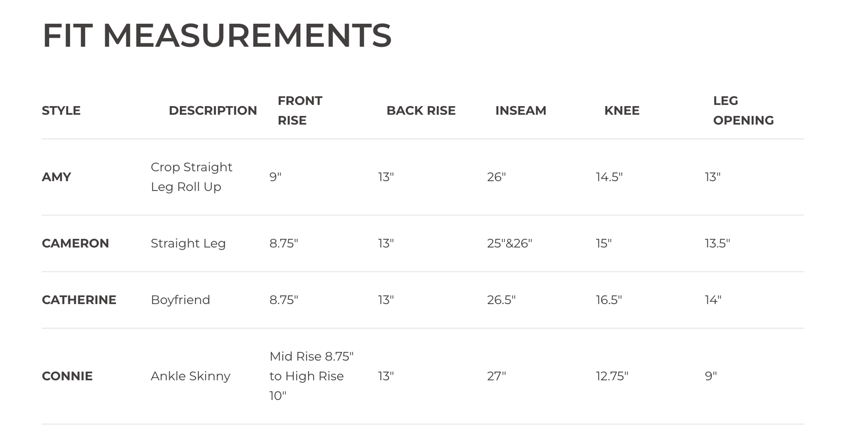The width and height of the screenshot is (868, 445).
Task: Select the LEG OPENING column header
Action: click(743, 111)
